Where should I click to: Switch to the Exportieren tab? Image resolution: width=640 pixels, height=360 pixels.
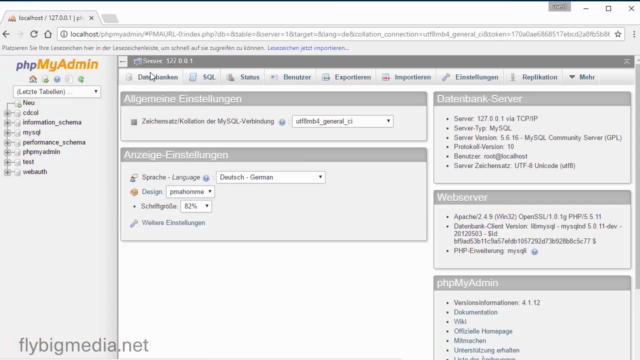pyautogui.click(x=347, y=77)
